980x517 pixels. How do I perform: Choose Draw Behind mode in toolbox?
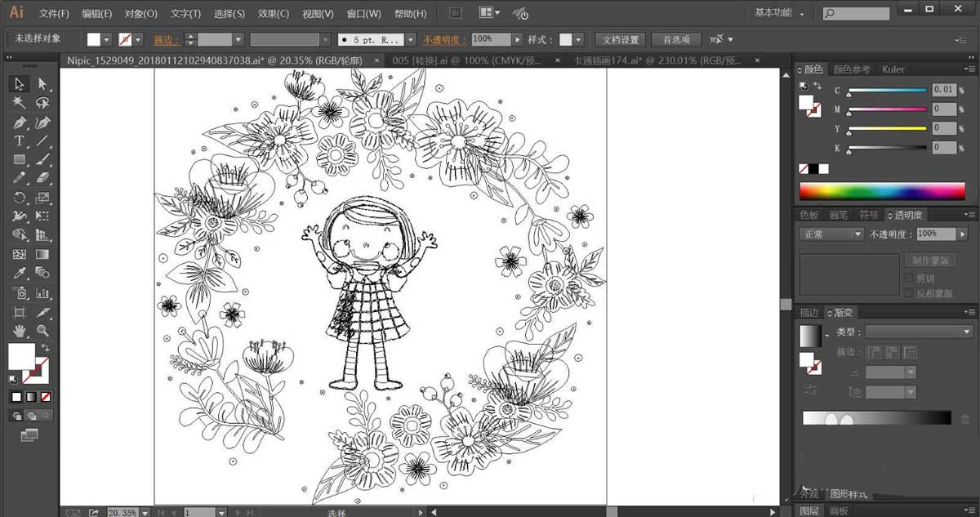(x=31, y=416)
